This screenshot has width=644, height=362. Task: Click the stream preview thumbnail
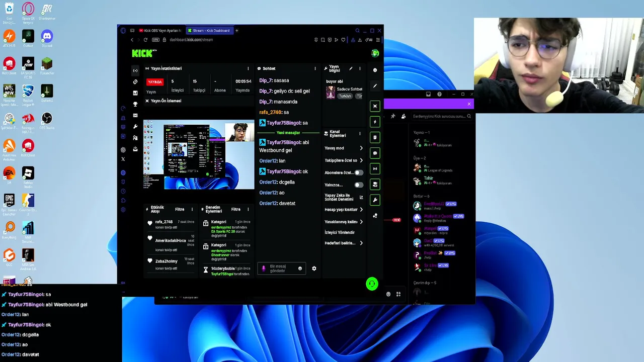(x=199, y=154)
